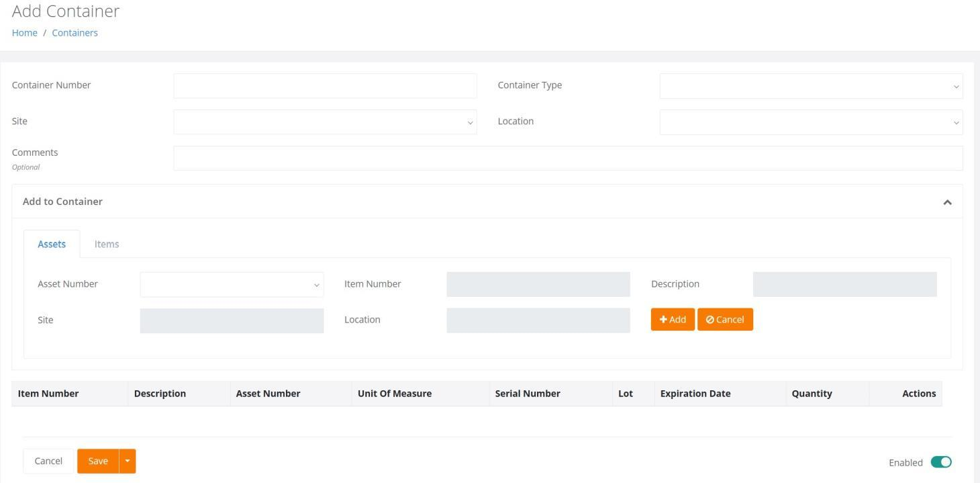Focus the Container Number input field
980x483 pixels.
point(325,86)
